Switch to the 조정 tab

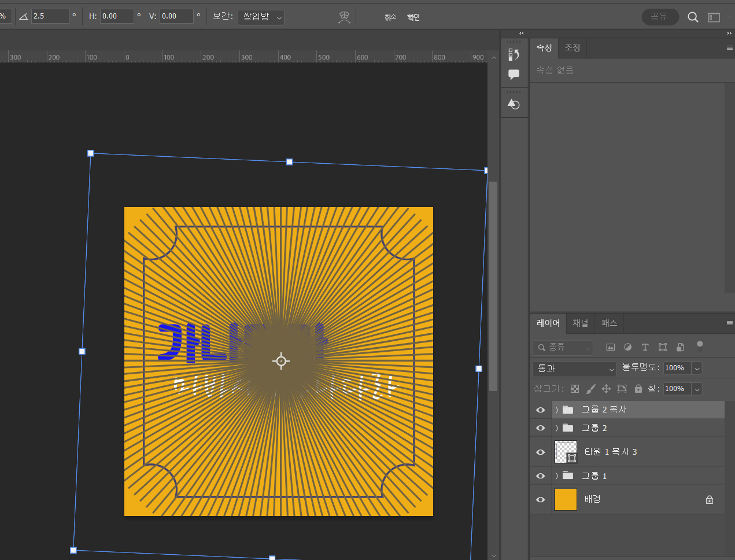pyautogui.click(x=573, y=48)
